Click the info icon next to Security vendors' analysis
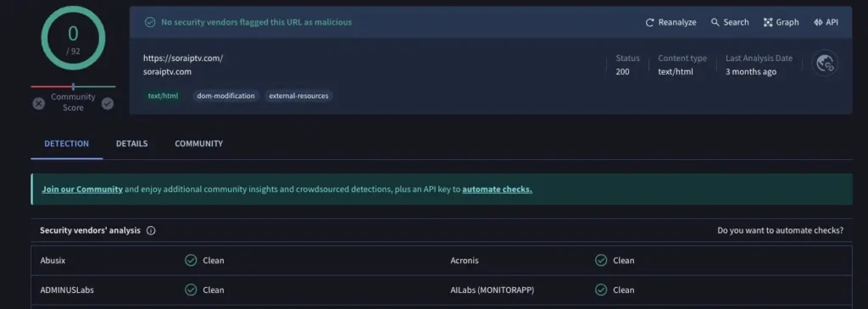This screenshot has width=868, height=309. pyautogui.click(x=151, y=230)
